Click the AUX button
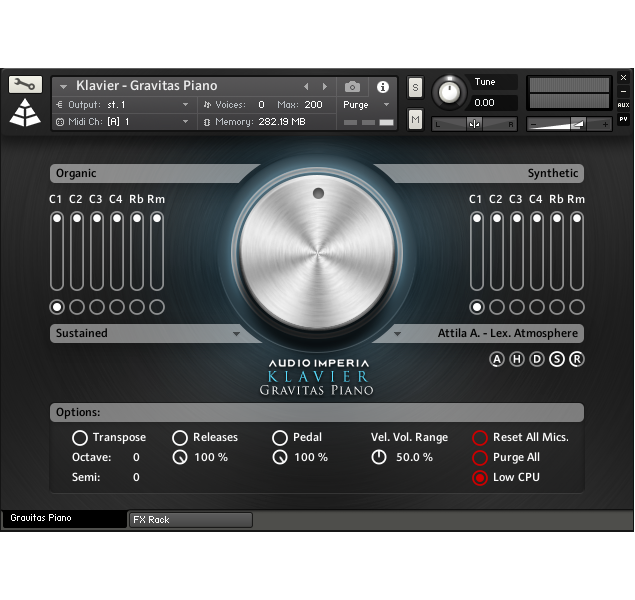 click(623, 105)
